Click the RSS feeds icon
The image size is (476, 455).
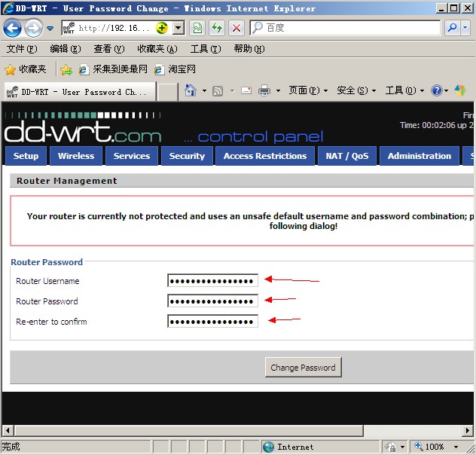pos(218,90)
